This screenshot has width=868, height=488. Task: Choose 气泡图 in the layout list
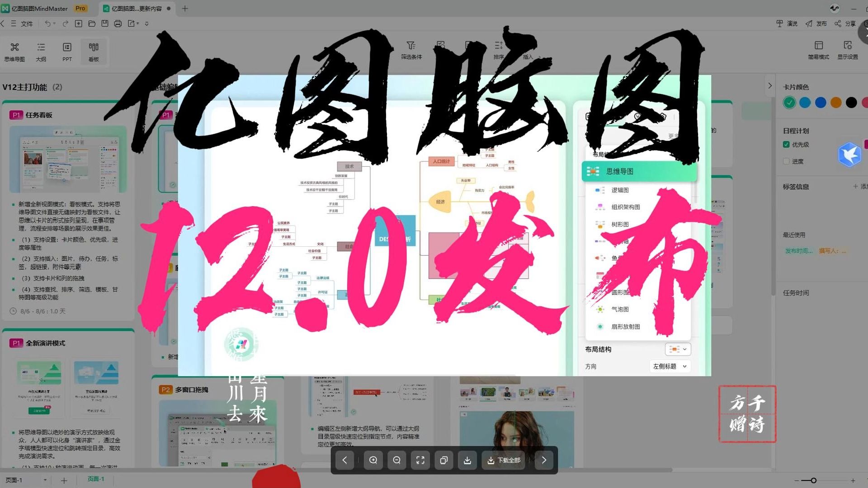point(620,310)
